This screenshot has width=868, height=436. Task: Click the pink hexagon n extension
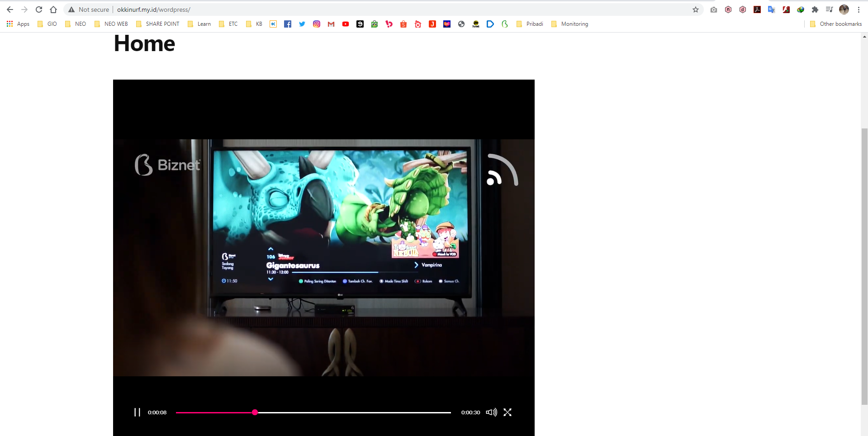click(x=728, y=9)
